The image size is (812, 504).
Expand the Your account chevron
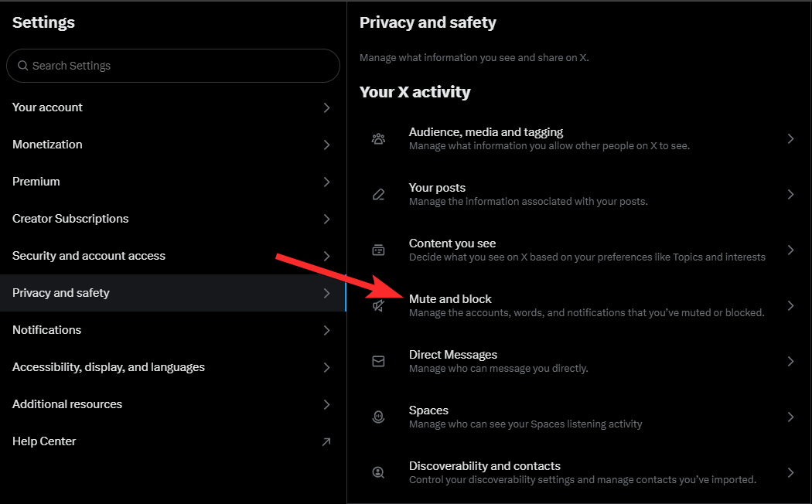click(326, 108)
